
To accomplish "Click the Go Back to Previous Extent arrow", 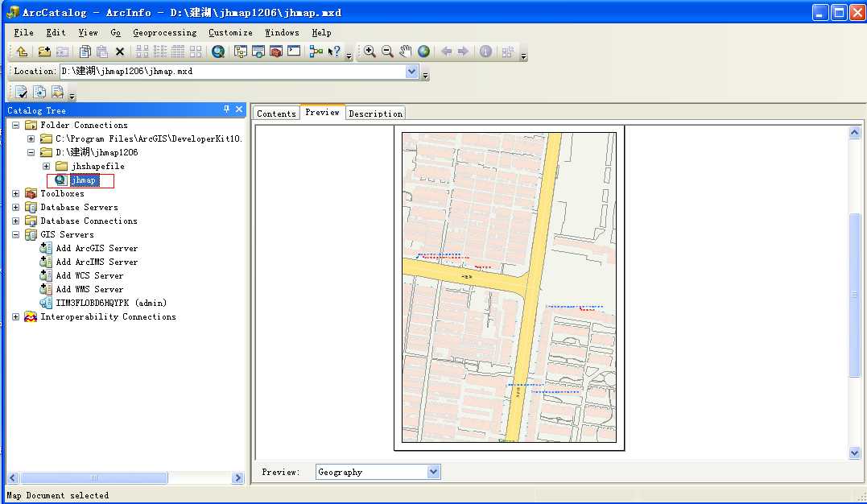I will pos(446,52).
